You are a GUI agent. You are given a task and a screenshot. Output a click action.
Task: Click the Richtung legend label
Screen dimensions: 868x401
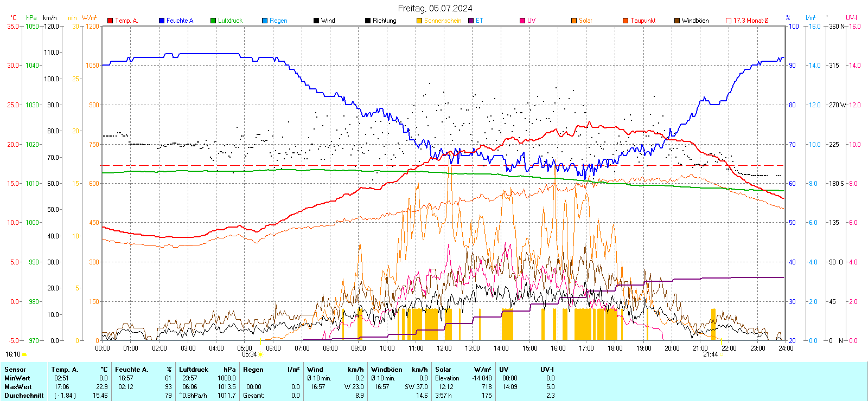(x=384, y=21)
